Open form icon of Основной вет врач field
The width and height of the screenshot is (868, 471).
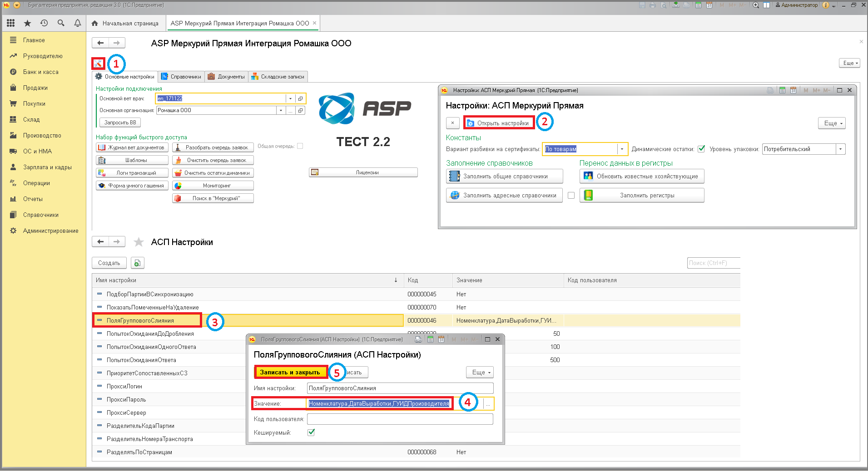[300, 98]
